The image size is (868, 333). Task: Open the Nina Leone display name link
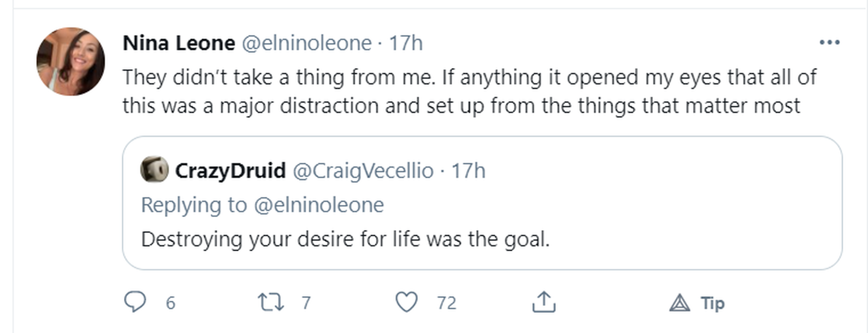pyautogui.click(x=179, y=43)
